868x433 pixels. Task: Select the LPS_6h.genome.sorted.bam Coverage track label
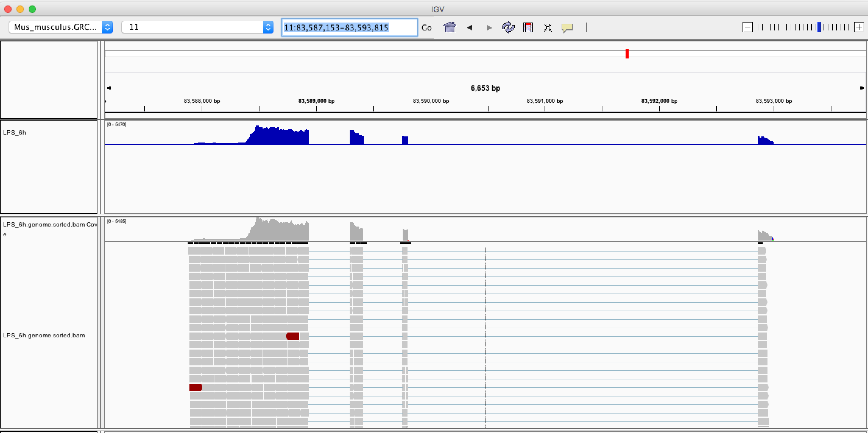[49, 225]
